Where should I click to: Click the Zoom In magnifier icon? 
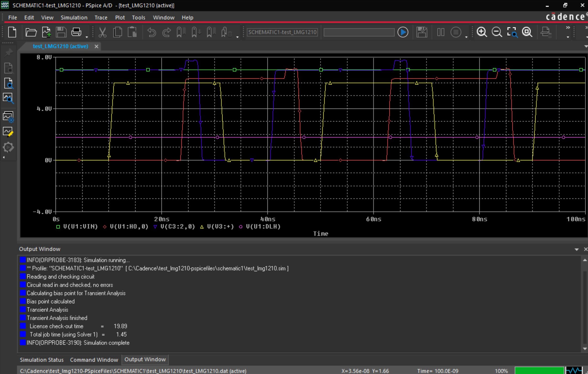pos(482,32)
